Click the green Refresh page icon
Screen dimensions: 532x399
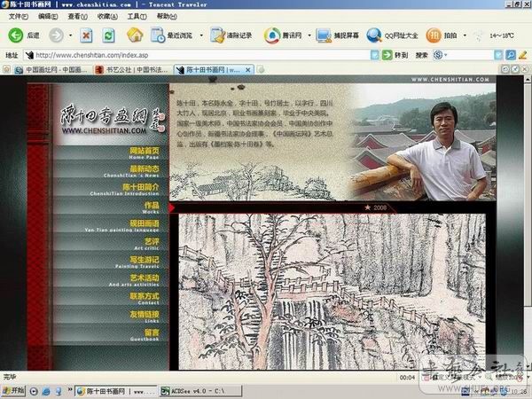pyautogui.click(x=108, y=35)
